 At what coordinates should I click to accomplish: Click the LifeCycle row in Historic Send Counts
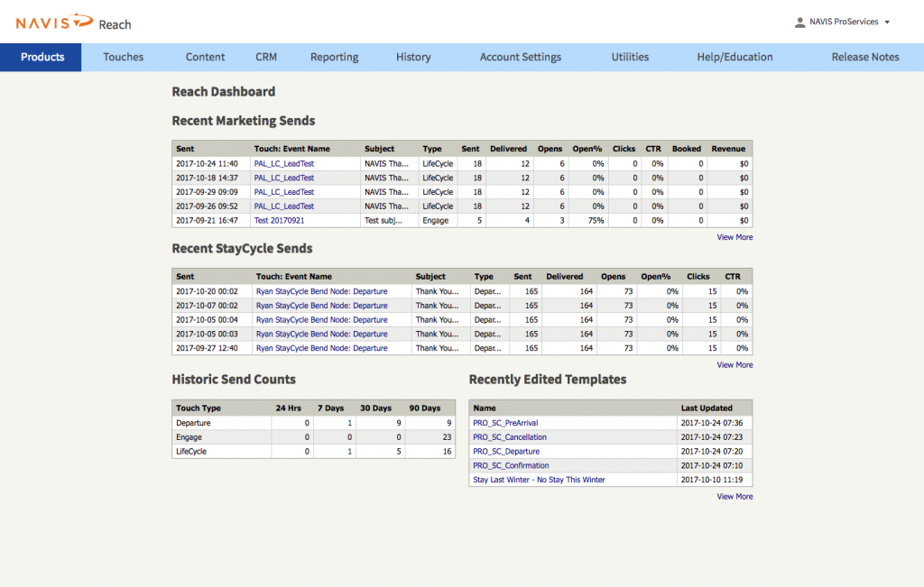point(313,451)
